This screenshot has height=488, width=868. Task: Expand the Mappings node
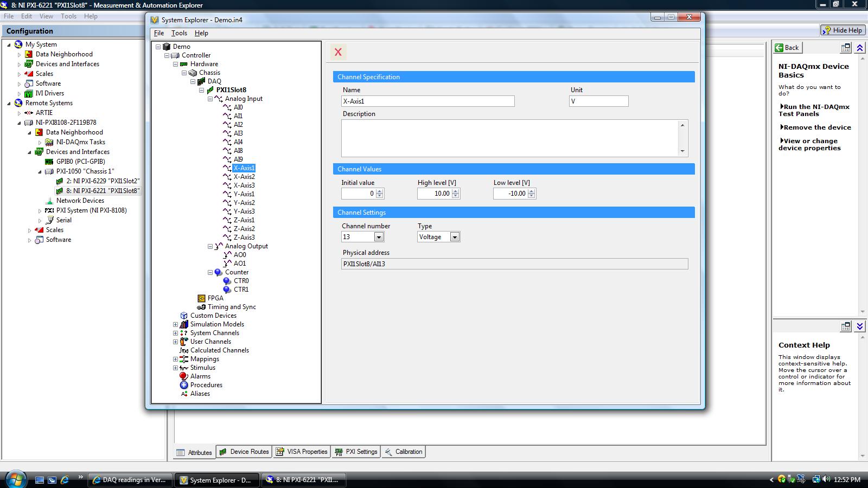point(175,359)
